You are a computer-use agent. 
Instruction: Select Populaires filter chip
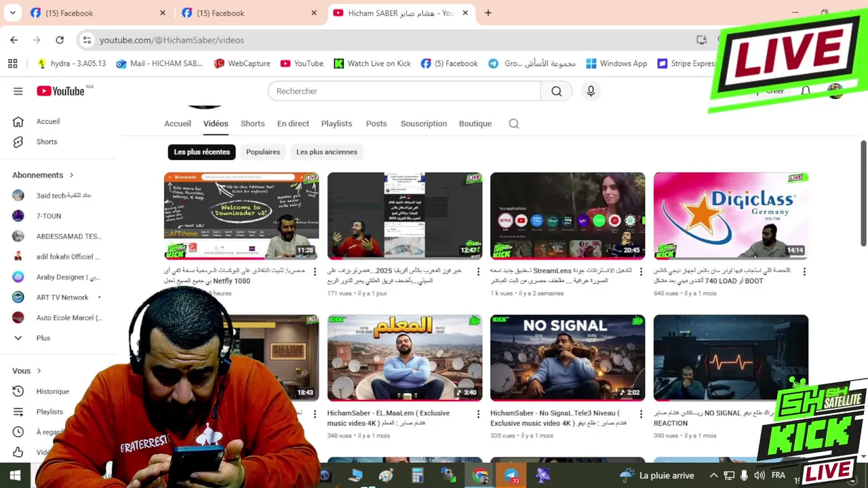coord(263,152)
